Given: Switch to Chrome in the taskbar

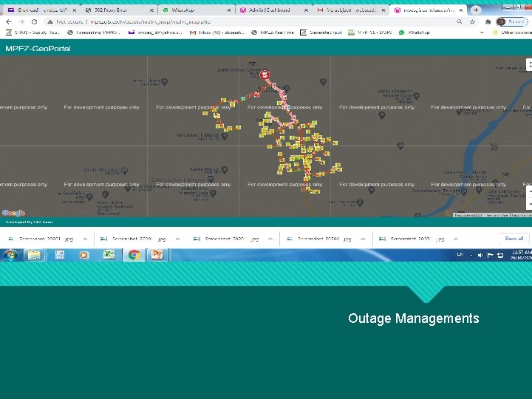Looking at the screenshot, I should pyautogui.click(x=134, y=255).
